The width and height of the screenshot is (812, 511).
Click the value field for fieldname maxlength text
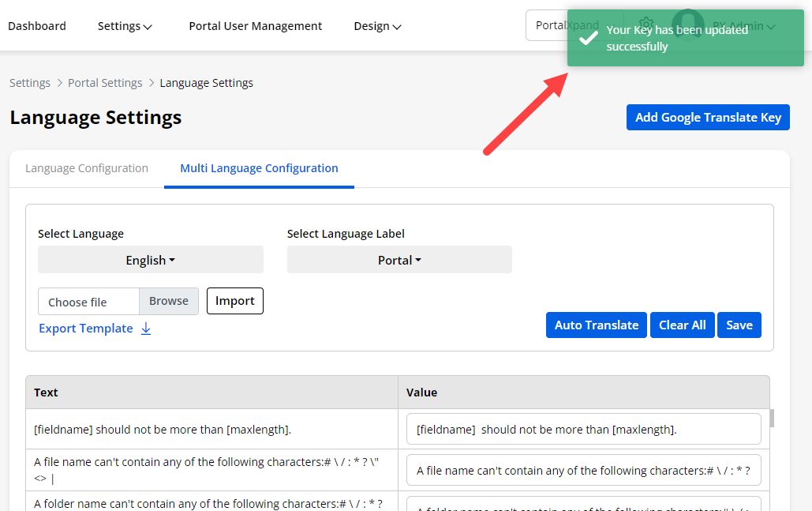point(583,430)
